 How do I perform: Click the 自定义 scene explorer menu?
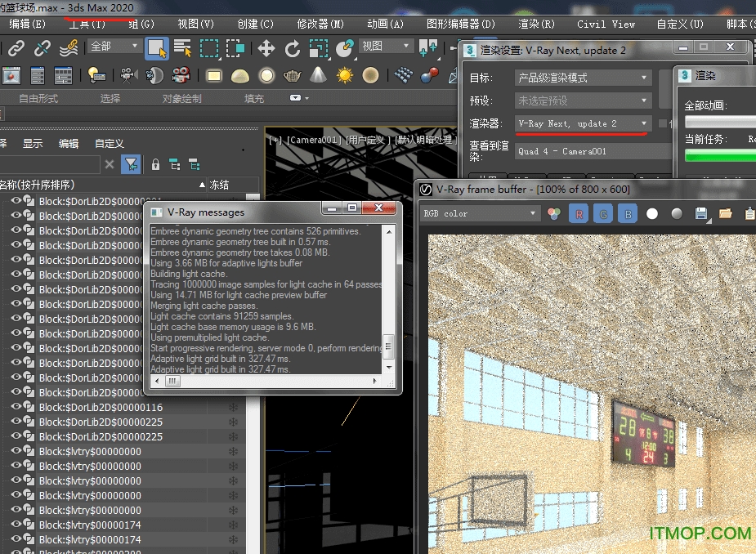[x=109, y=143]
